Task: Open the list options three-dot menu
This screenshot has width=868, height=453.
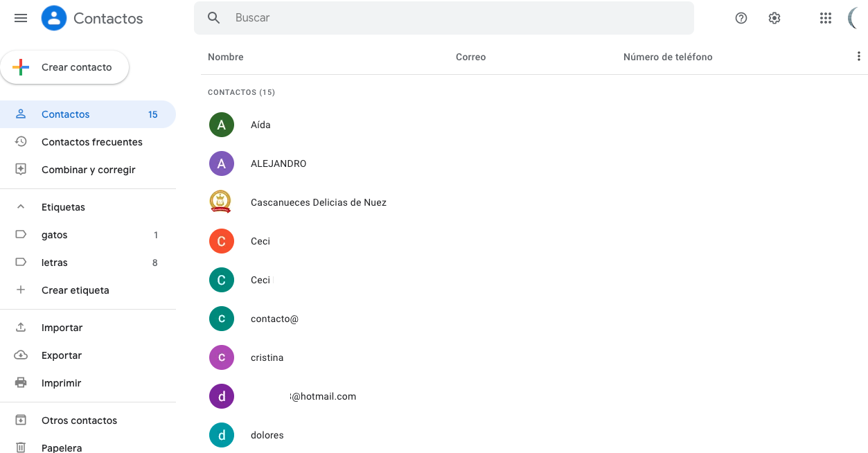Action: click(858, 56)
